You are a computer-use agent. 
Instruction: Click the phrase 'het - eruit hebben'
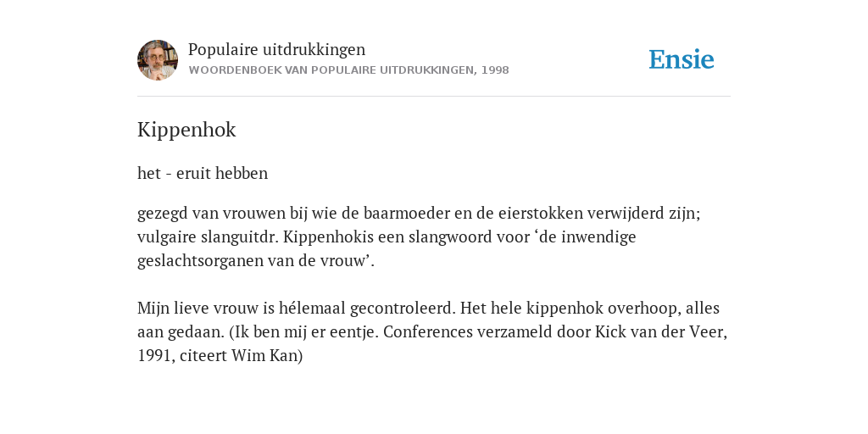coord(203,173)
